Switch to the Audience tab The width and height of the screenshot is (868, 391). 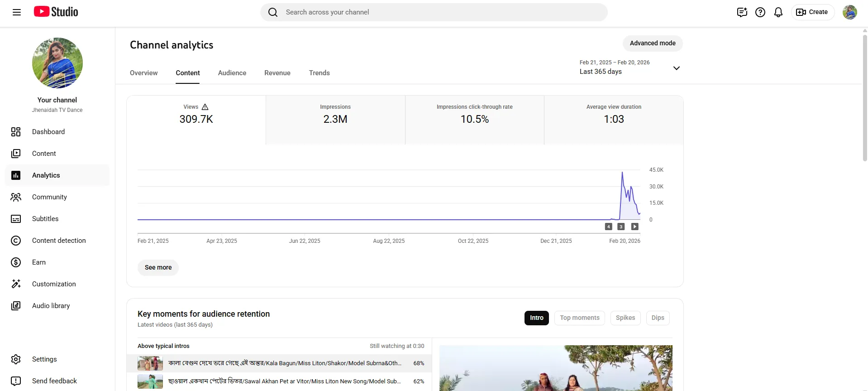232,73
